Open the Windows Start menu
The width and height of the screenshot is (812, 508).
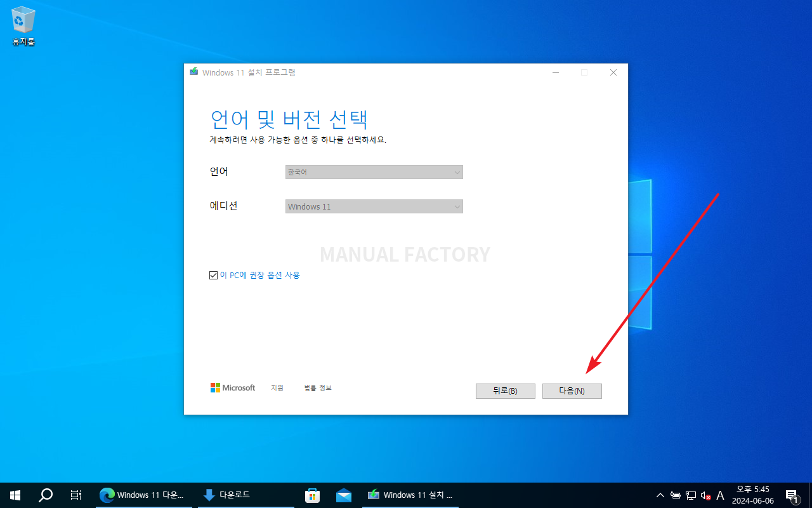[x=15, y=495]
